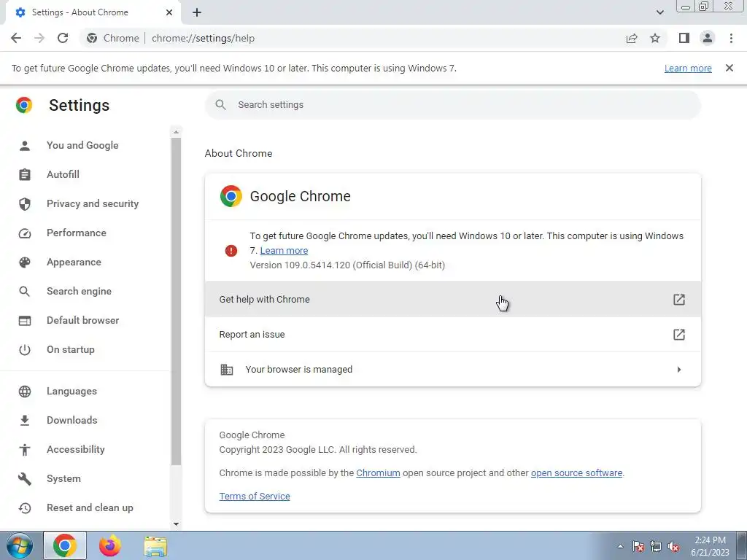Open the side panel icon
The height and width of the screenshot is (560, 747).
(684, 38)
